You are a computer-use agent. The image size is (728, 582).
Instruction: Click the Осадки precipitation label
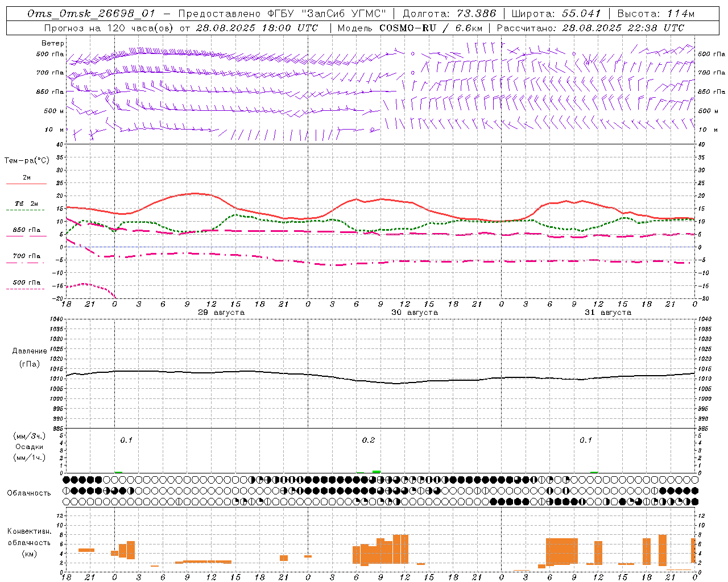point(30,447)
